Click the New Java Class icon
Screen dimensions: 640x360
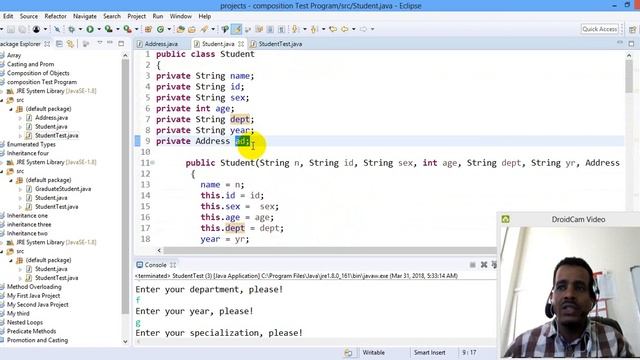160,29
